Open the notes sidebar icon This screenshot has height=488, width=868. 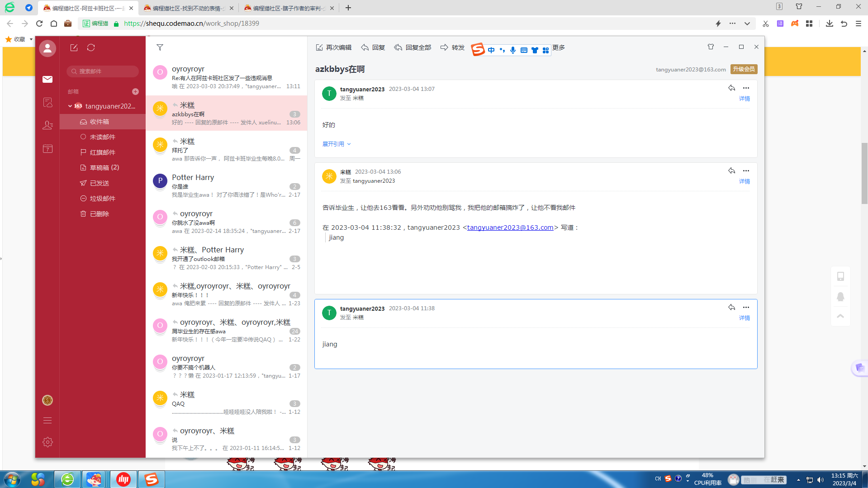pos(47,102)
